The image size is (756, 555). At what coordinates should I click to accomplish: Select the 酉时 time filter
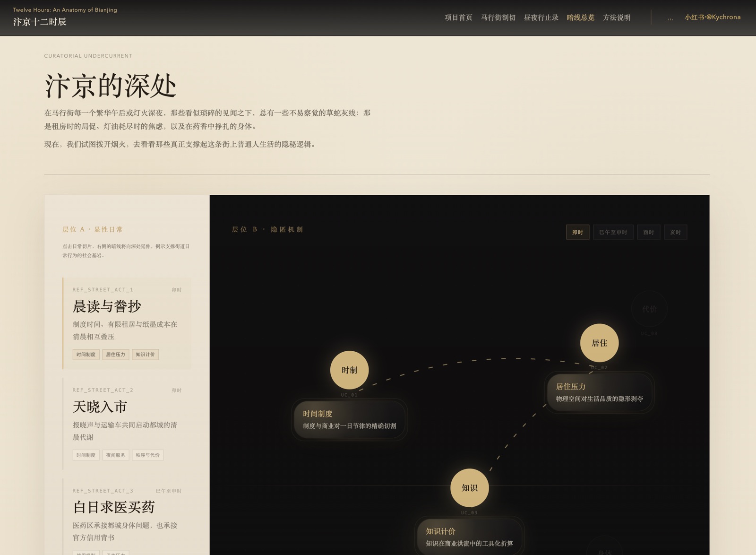[x=648, y=232]
